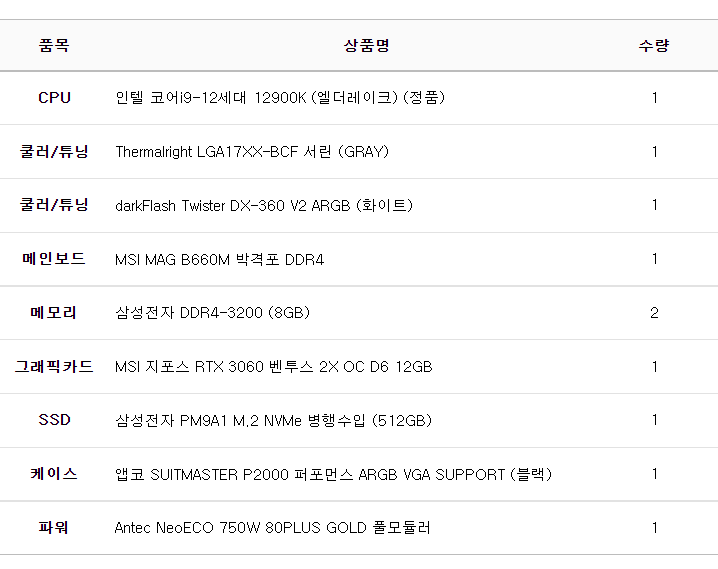Select the 삼성전자 PM9A1 M.2 NVMe item
Image resolution: width=718 pixels, height=569 pixels.
(x=273, y=420)
